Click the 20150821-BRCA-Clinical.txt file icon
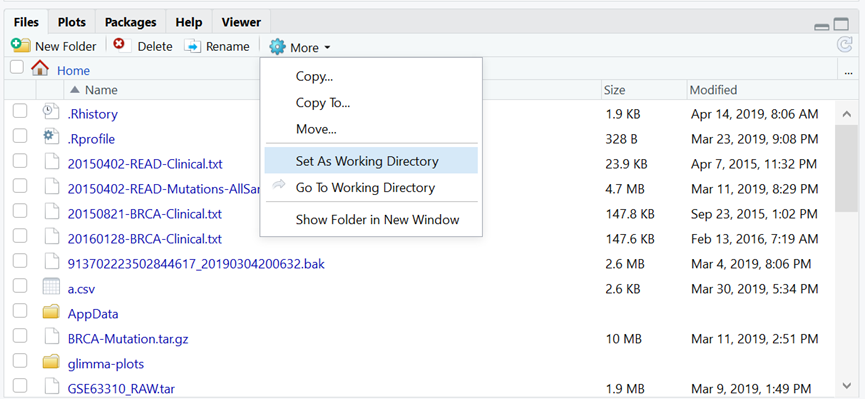865x399 pixels. (51, 212)
